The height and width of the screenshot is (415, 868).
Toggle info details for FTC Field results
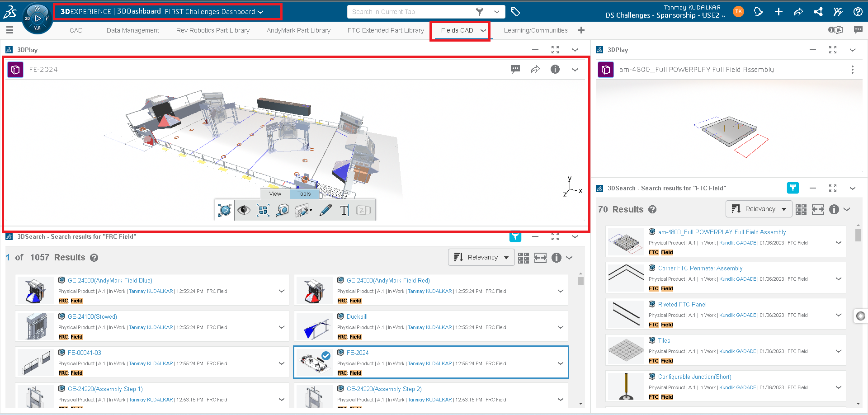coord(834,209)
